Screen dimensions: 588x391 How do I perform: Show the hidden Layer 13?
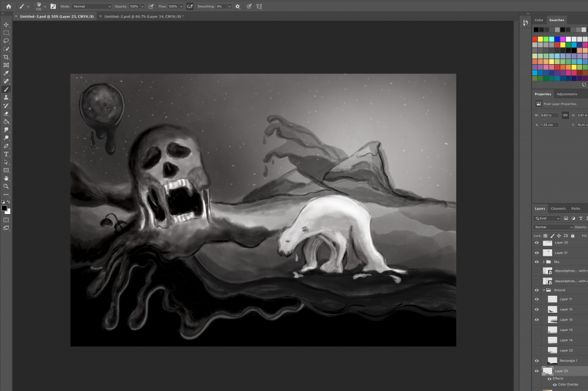[536, 330]
